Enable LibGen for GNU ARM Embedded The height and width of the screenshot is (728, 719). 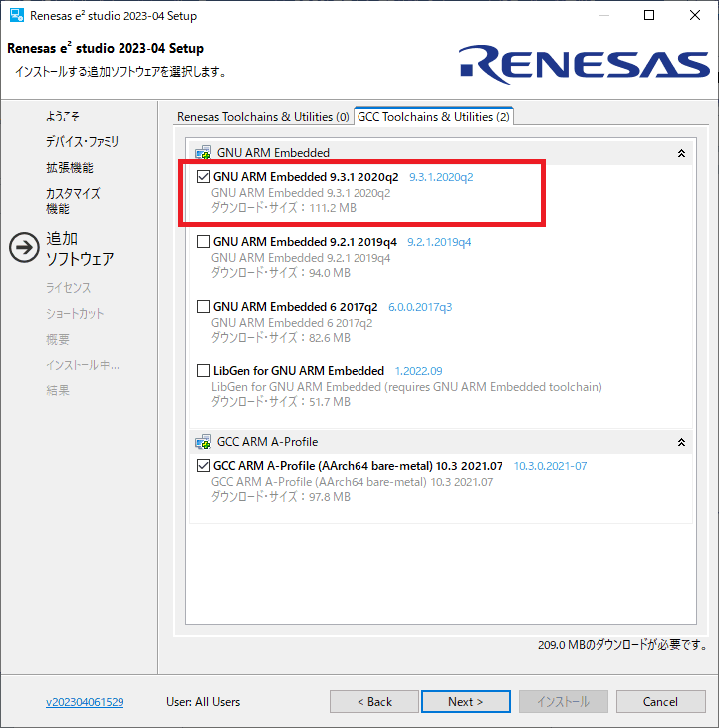click(203, 370)
